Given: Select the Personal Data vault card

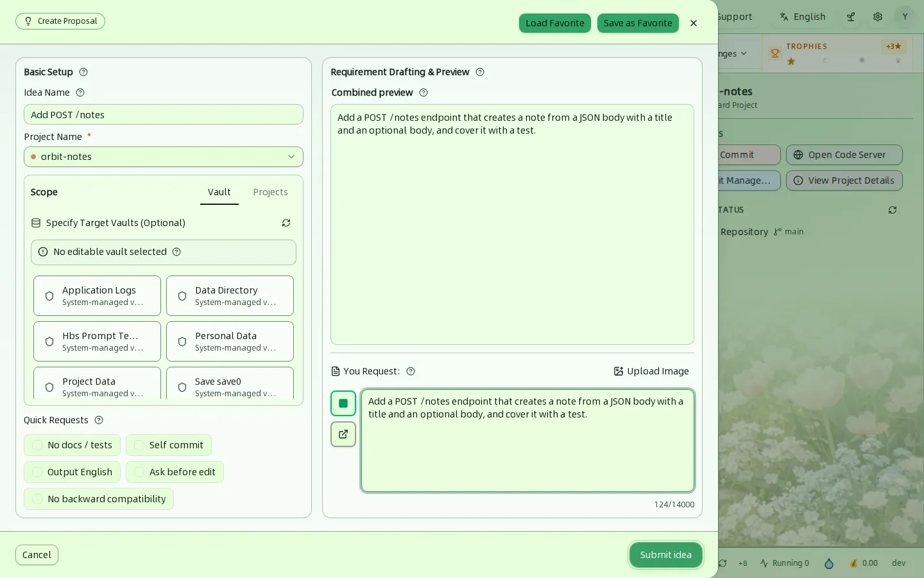Looking at the screenshot, I should coord(230,342).
